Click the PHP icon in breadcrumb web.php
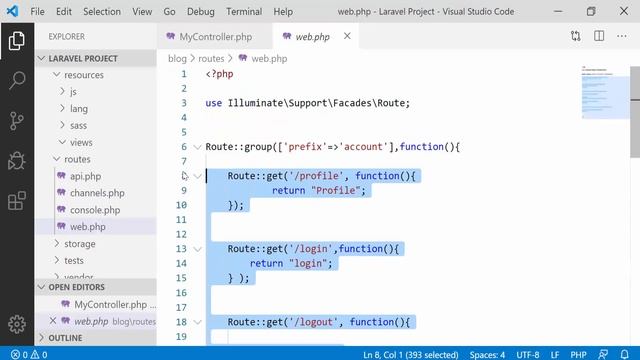640x360 pixels. [x=243, y=58]
